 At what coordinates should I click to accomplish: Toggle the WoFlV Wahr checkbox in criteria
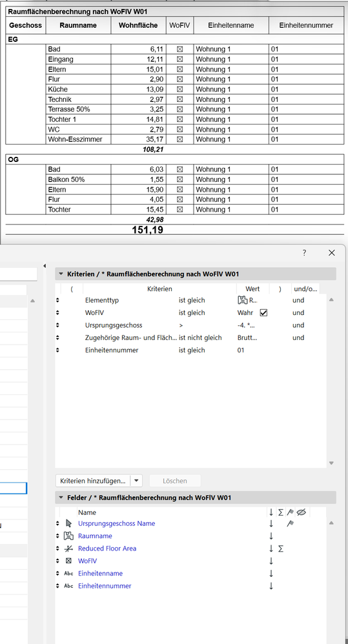pos(264,313)
